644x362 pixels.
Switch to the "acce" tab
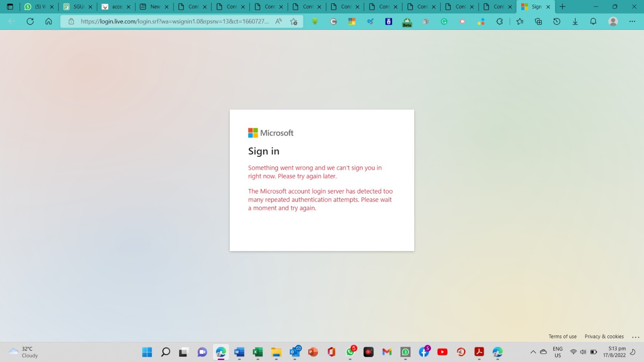click(x=116, y=7)
